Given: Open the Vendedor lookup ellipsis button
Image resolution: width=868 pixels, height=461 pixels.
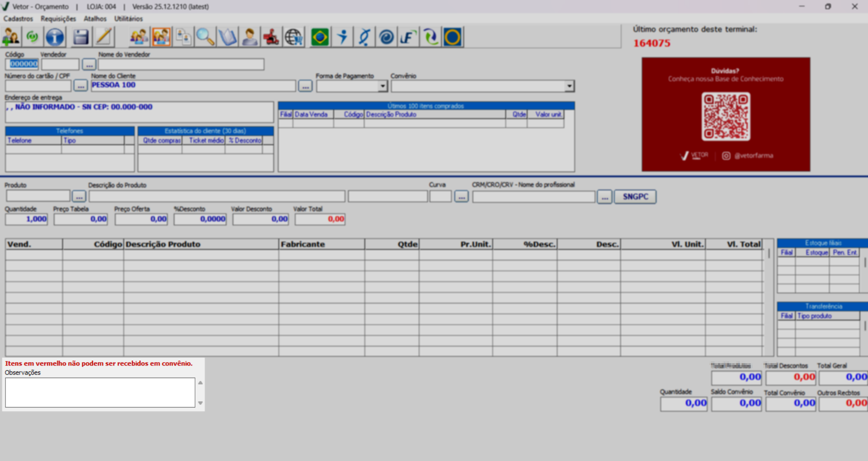Looking at the screenshot, I should pyautogui.click(x=89, y=64).
